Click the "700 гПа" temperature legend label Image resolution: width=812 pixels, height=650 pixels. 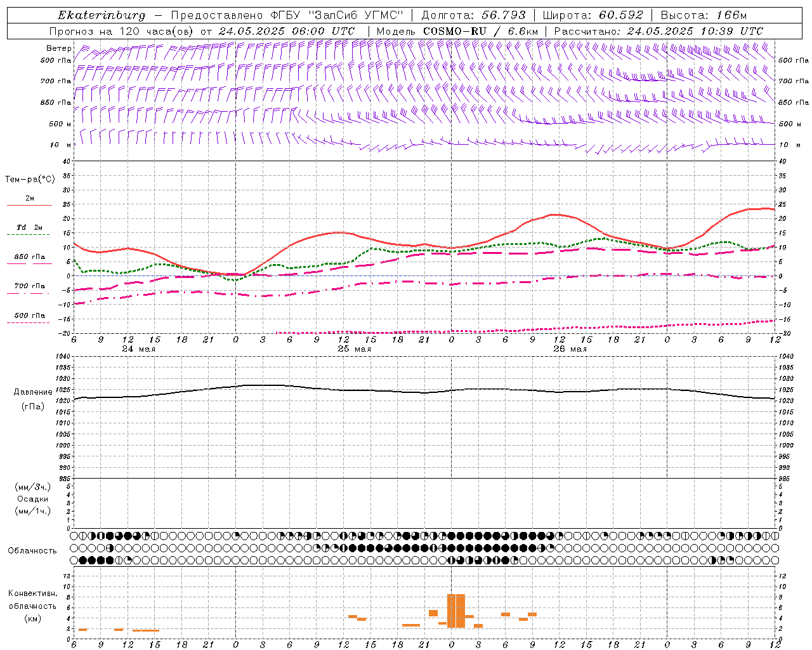click(x=30, y=286)
